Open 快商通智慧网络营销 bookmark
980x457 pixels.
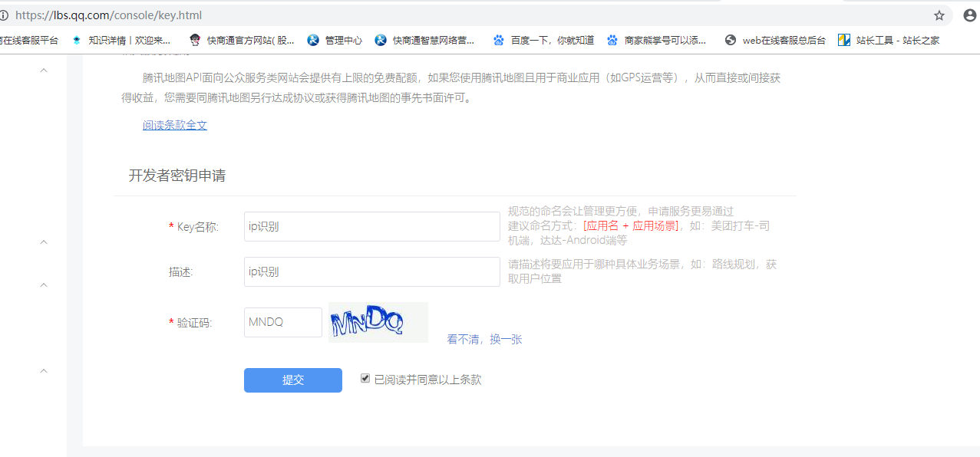(x=425, y=41)
